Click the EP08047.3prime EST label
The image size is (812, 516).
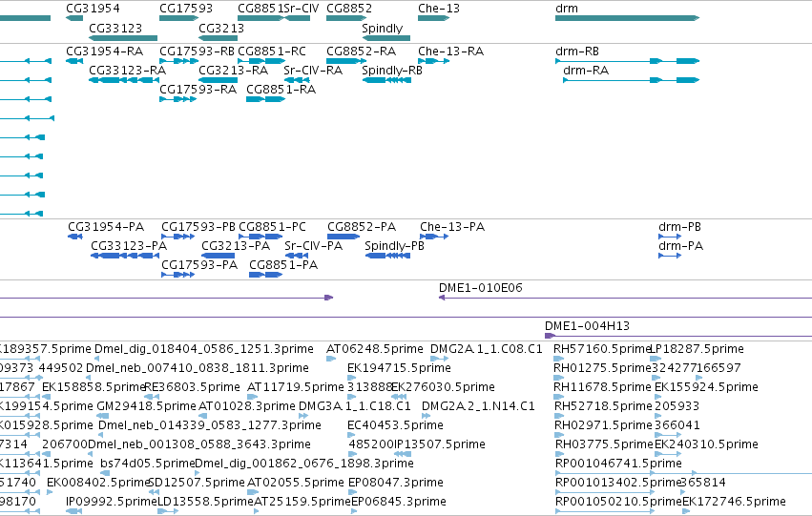point(396,483)
